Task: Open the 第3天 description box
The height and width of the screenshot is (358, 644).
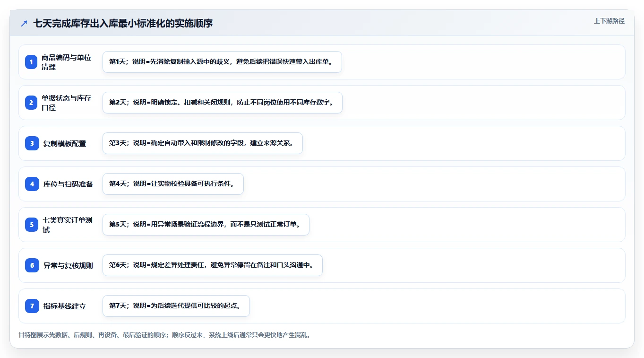Action: coord(202,143)
